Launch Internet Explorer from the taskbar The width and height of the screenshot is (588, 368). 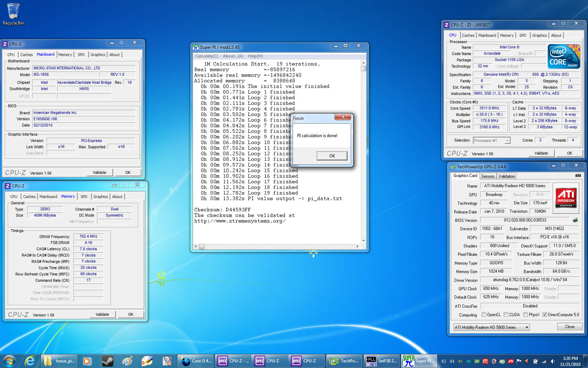(x=30, y=361)
